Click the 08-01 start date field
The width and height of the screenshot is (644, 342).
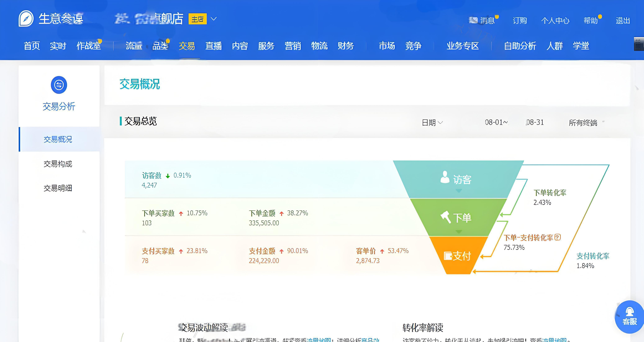[496, 122]
